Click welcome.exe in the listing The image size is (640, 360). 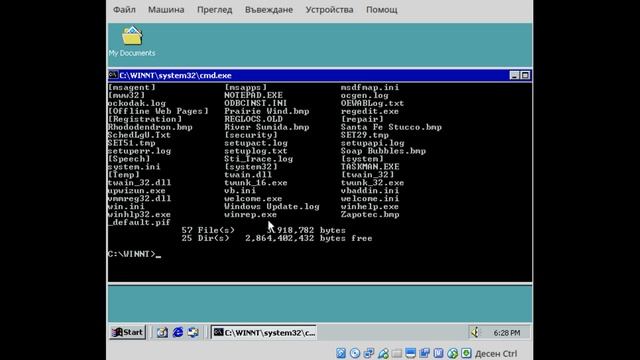coord(253,199)
